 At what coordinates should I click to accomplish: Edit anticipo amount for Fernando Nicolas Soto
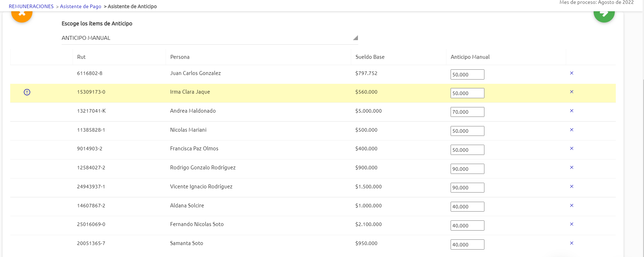click(467, 226)
